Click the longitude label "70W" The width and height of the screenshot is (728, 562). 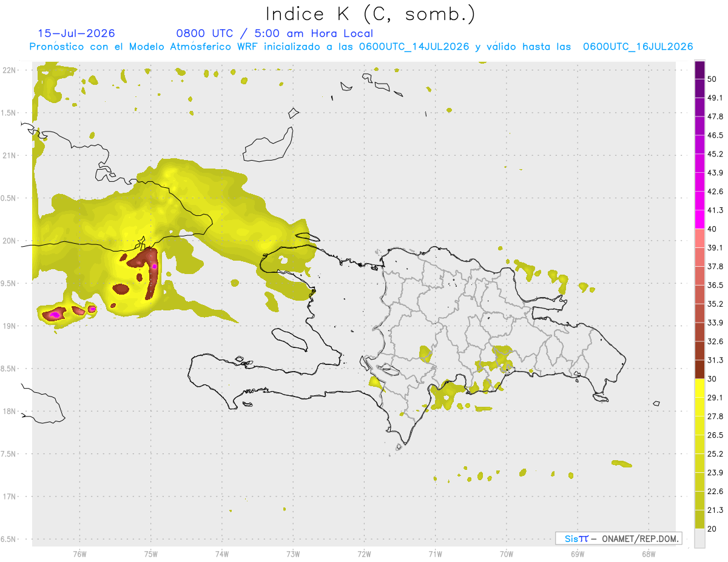(506, 554)
